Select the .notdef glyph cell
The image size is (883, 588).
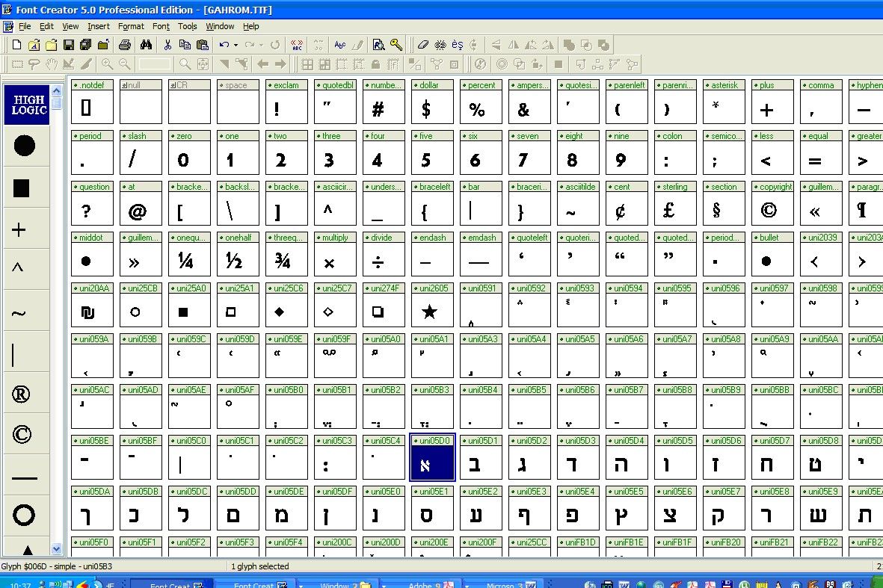[93, 102]
